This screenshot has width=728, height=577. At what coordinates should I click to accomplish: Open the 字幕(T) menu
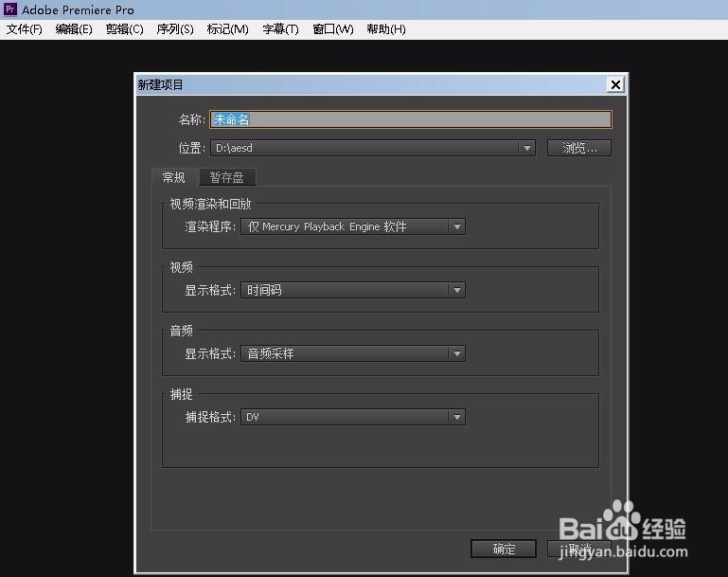point(280,29)
